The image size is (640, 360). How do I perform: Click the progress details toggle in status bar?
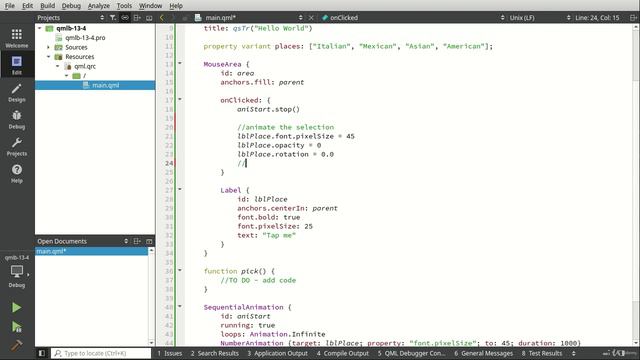[x=606, y=353]
